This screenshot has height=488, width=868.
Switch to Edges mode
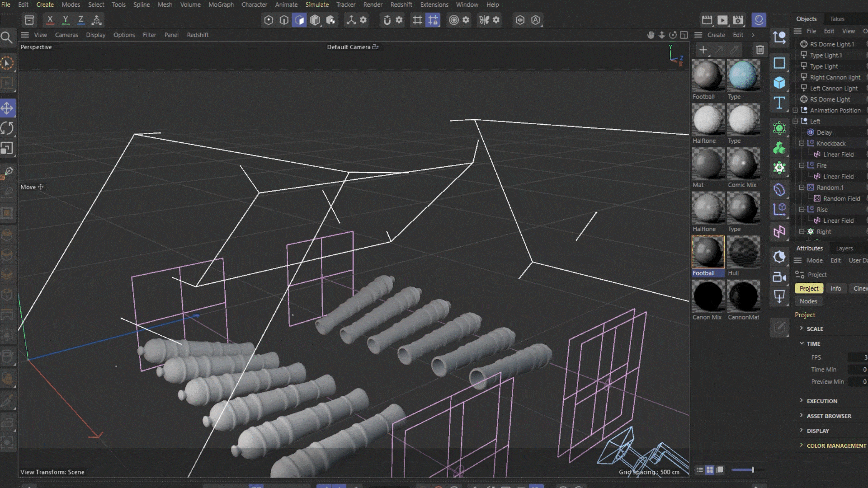(284, 20)
